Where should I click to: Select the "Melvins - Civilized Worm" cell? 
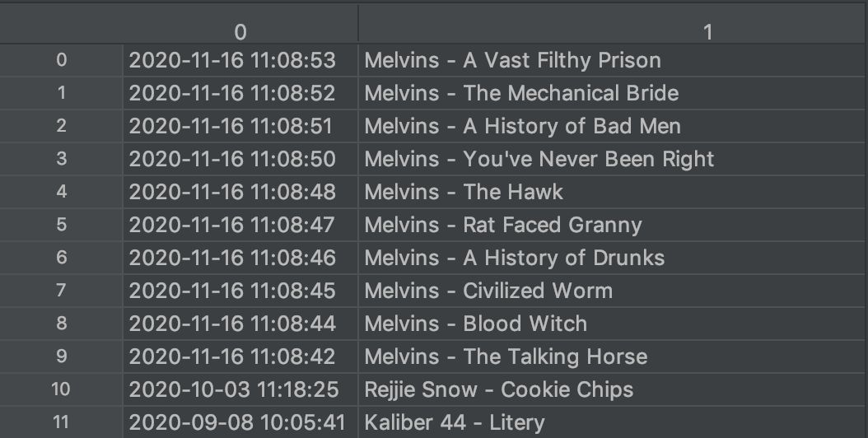pos(488,291)
